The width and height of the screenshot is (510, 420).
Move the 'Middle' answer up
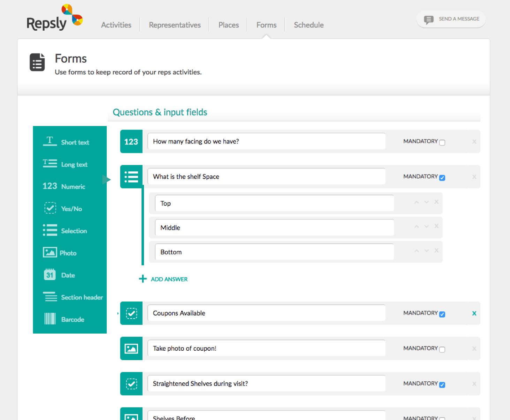coord(416,226)
